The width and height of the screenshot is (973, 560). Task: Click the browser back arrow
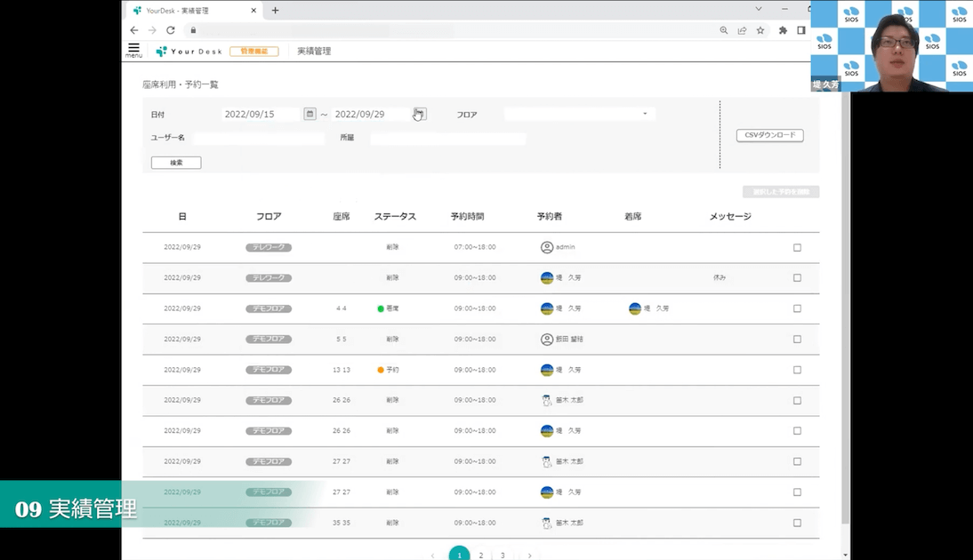coord(133,29)
